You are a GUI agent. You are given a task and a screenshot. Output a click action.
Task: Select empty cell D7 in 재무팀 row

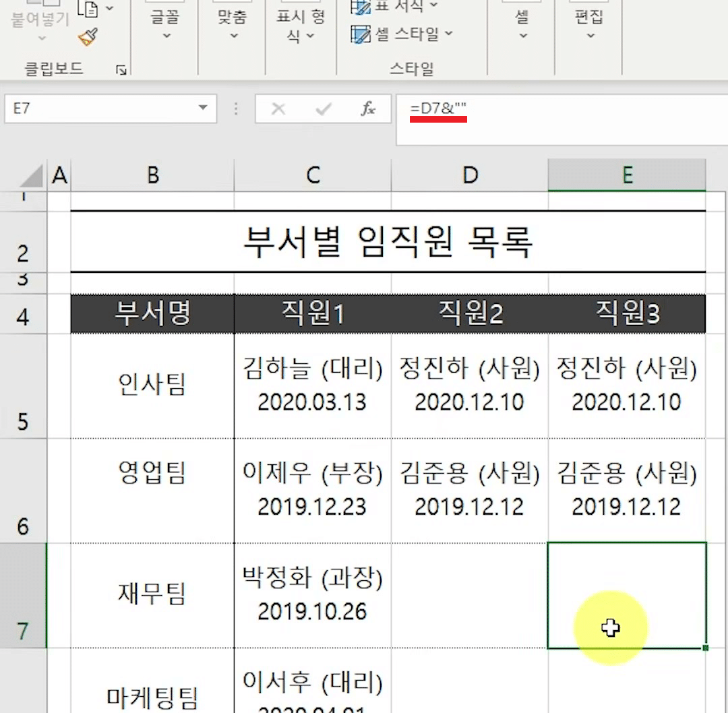pyautogui.click(x=470, y=595)
